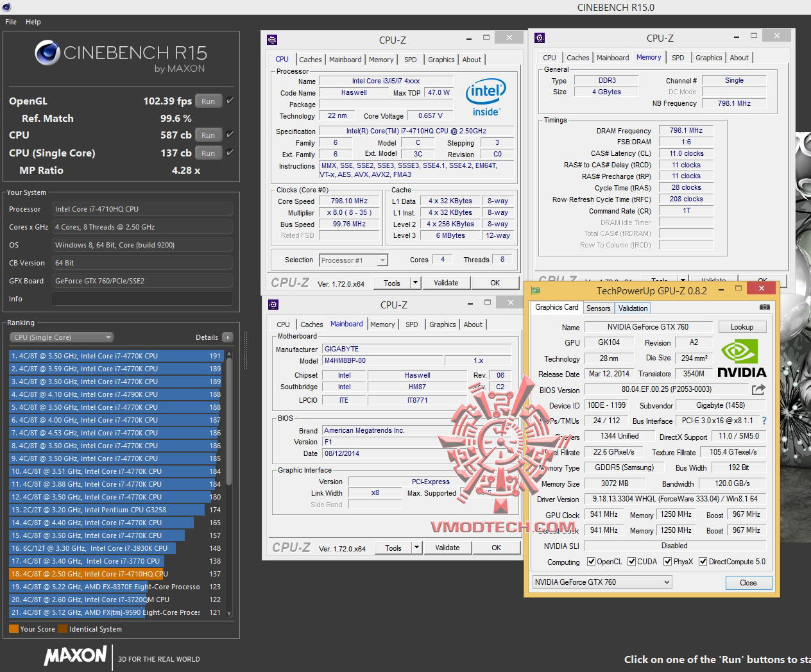Open the CPU (Single Core) ranking dropdown
This screenshot has width=811, height=672.
pyautogui.click(x=62, y=337)
